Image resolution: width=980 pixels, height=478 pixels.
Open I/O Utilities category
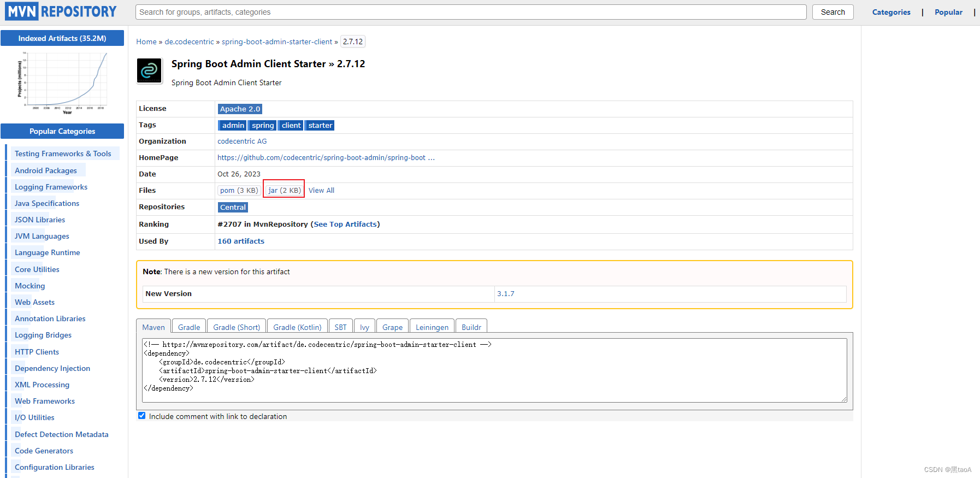coord(34,417)
